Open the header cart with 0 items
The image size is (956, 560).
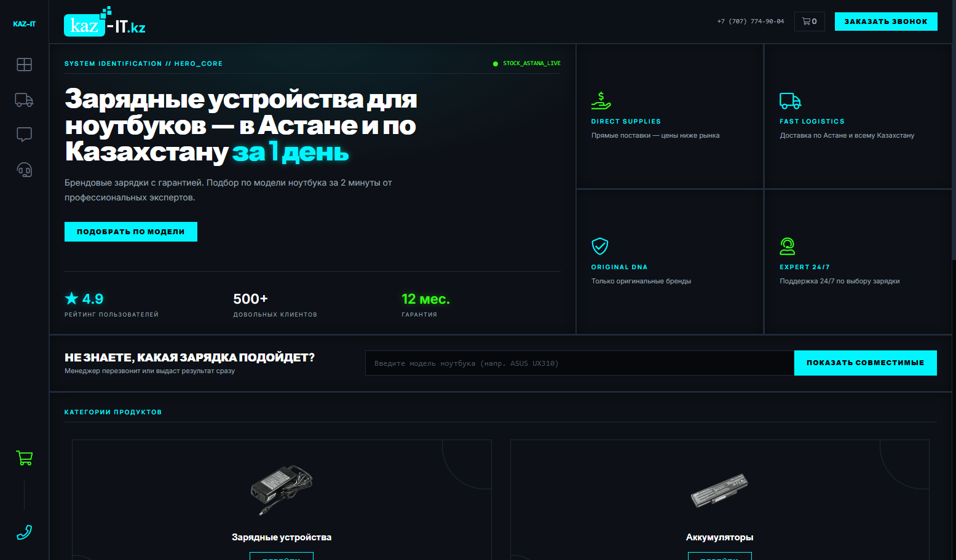pos(809,22)
